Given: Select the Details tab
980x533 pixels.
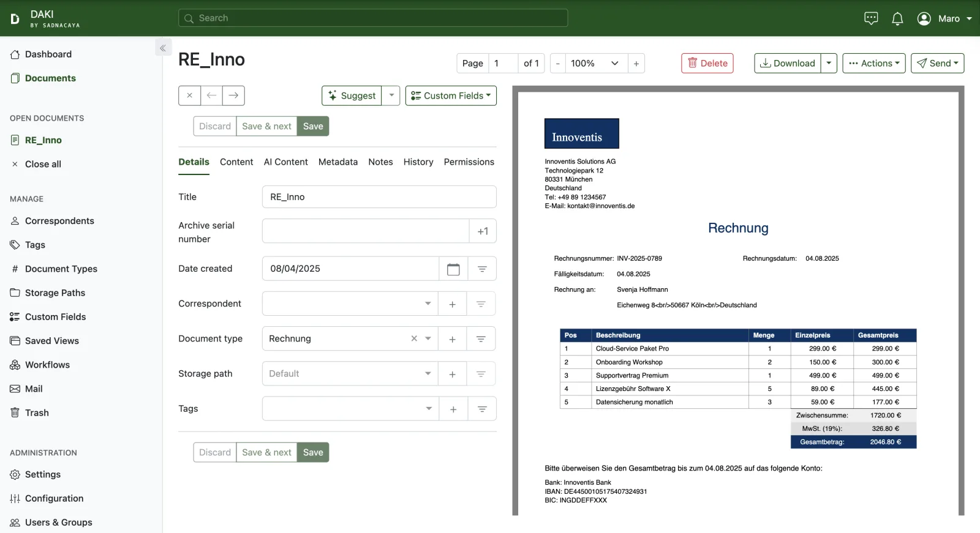Looking at the screenshot, I should 194,162.
